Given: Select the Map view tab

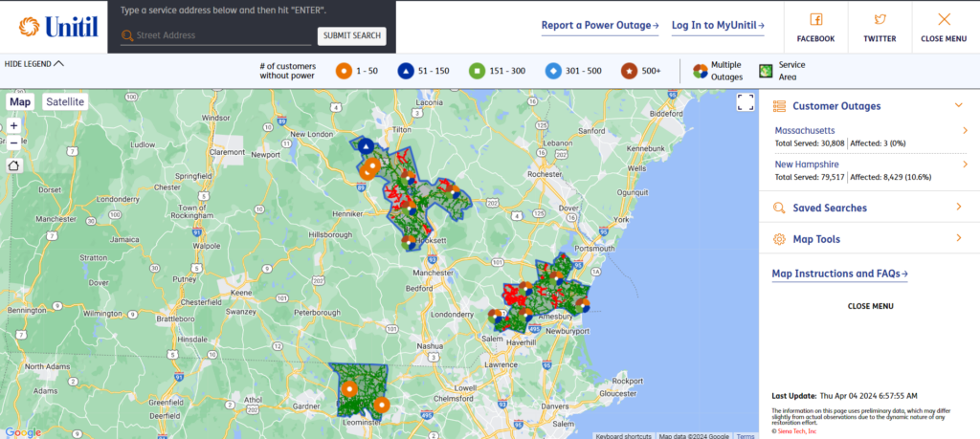Looking at the screenshot, I should coord(20,101).
